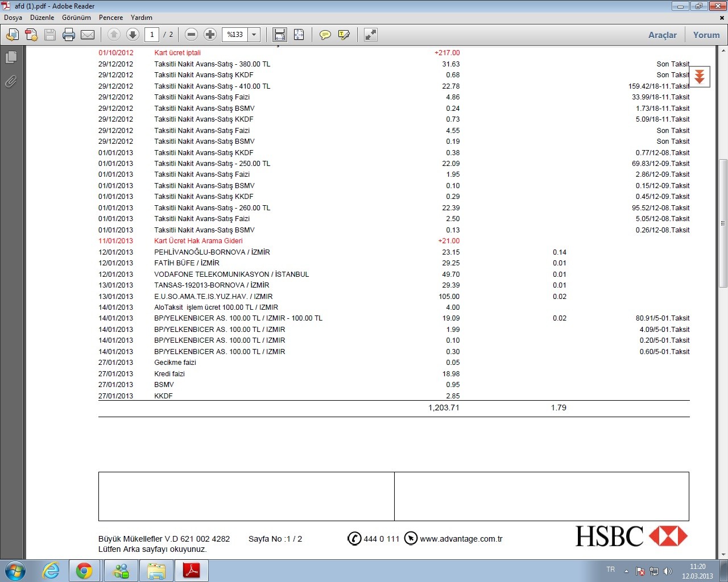Go to next page arrow button
728x582 pixels.
click(133, 35)
